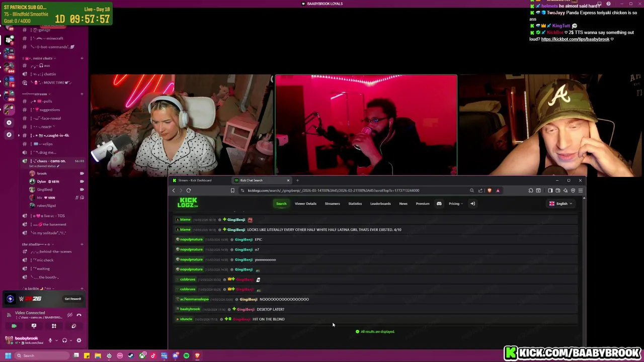Image resolution: width=644 pixels, height=362 pixels.
Task: Reload the Kick Chat Search page
Action: (x=189, y=191)
